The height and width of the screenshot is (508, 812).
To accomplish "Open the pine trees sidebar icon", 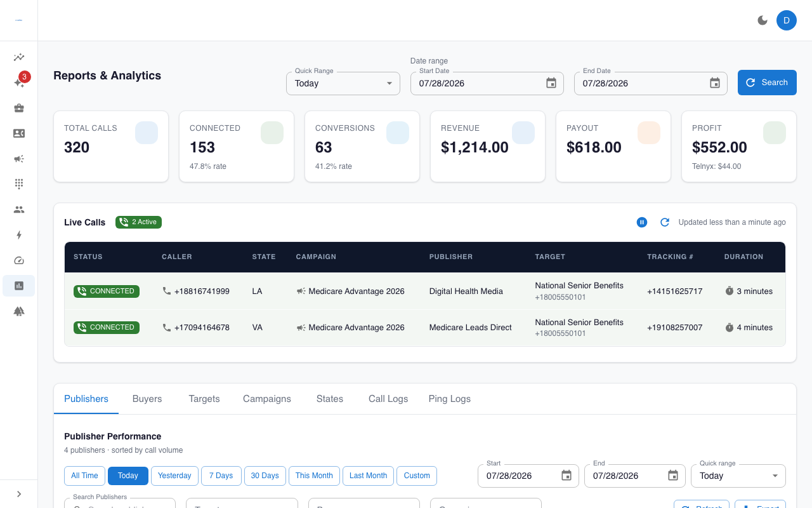I will 19,311.
